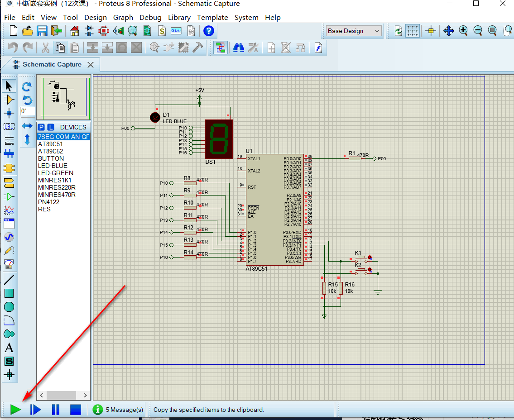Toggle the wire autorouter icon
The width and height of the screenshot is (514, 420).
coord(221,48)
